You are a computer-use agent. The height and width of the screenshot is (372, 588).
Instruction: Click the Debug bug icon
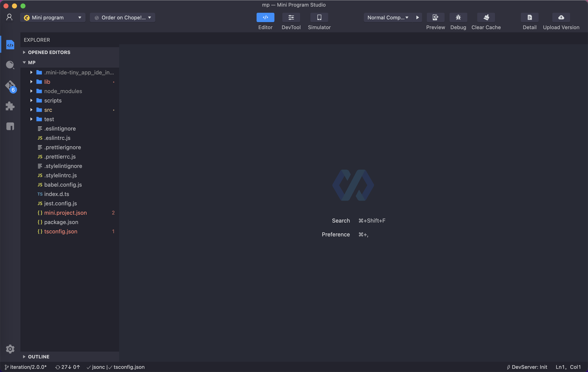pos(458,18)
